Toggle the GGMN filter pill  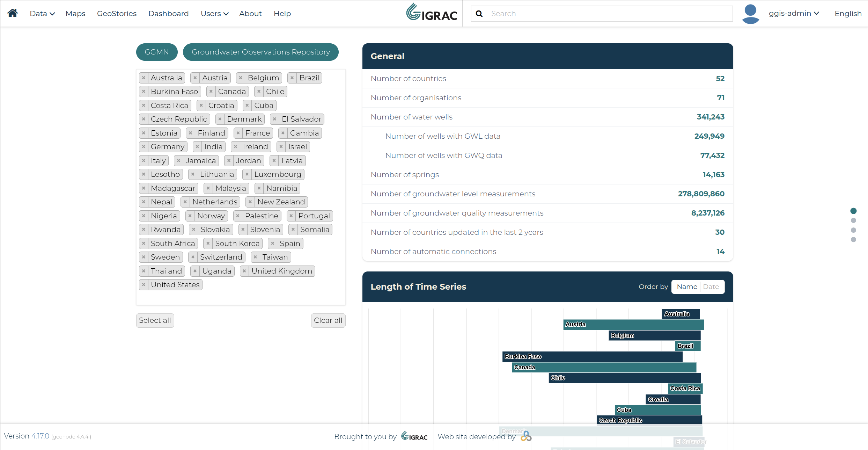[x=157, y=52]
